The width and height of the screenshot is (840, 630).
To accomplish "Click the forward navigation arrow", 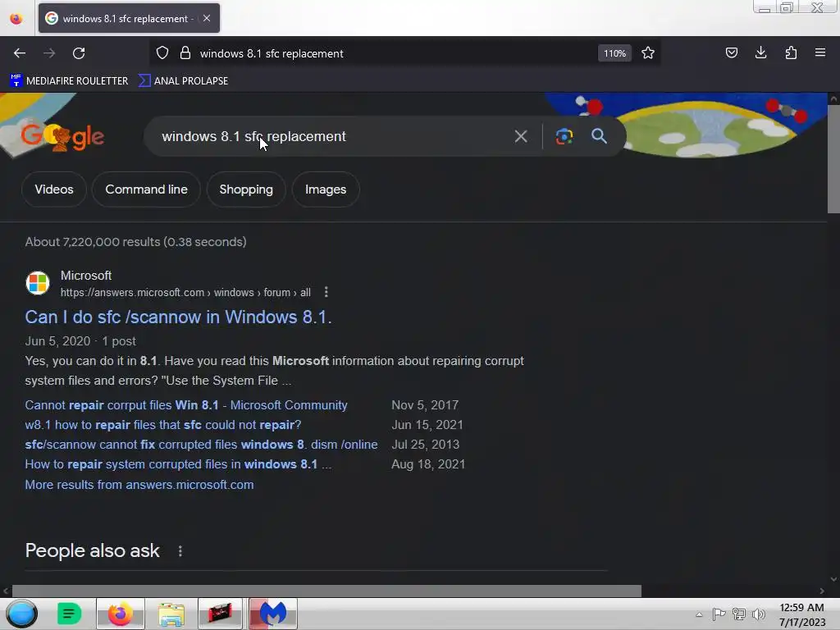I will click(x=49, y=53).
